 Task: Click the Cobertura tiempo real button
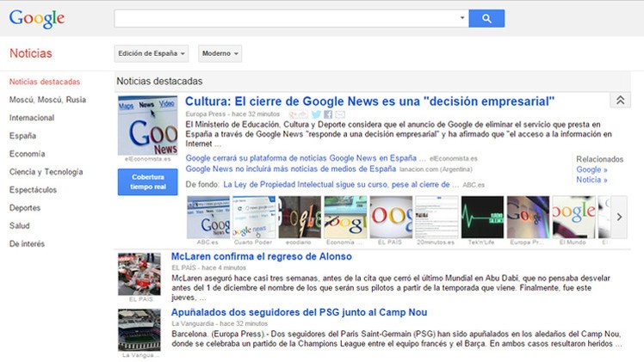(148, 182)
